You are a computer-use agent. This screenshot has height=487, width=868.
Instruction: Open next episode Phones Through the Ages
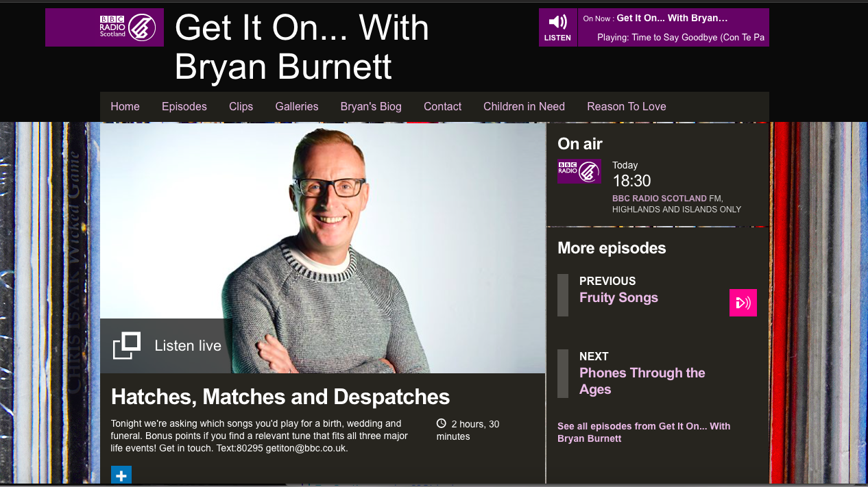click(x=642, y=382)
